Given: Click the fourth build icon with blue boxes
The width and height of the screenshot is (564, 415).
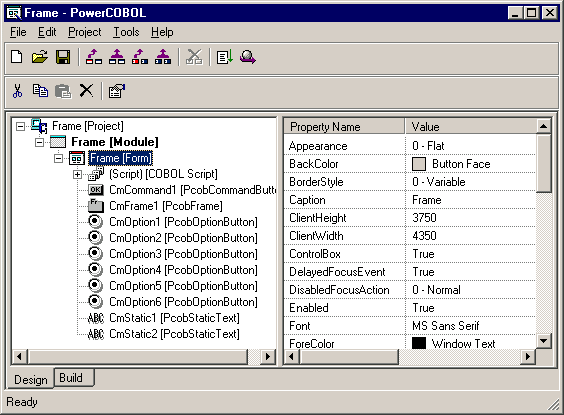Looking at the screenshot, I should click(x=163, y=57).
